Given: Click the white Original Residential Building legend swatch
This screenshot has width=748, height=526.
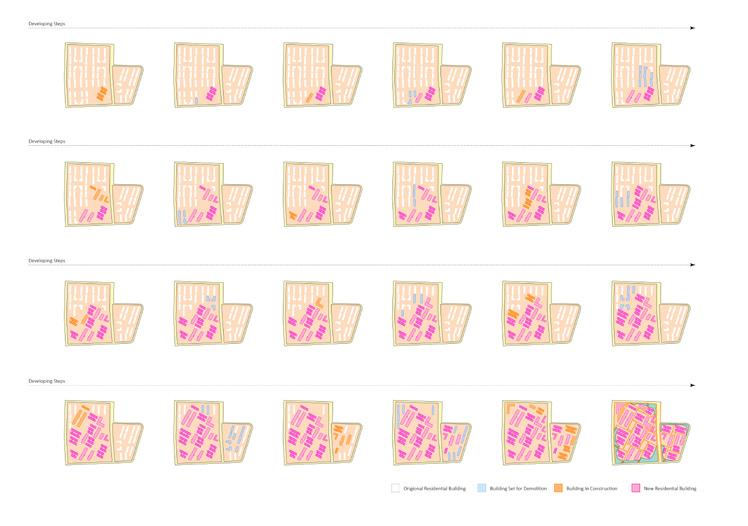Looking at the screenshot, I should (395, 488).
